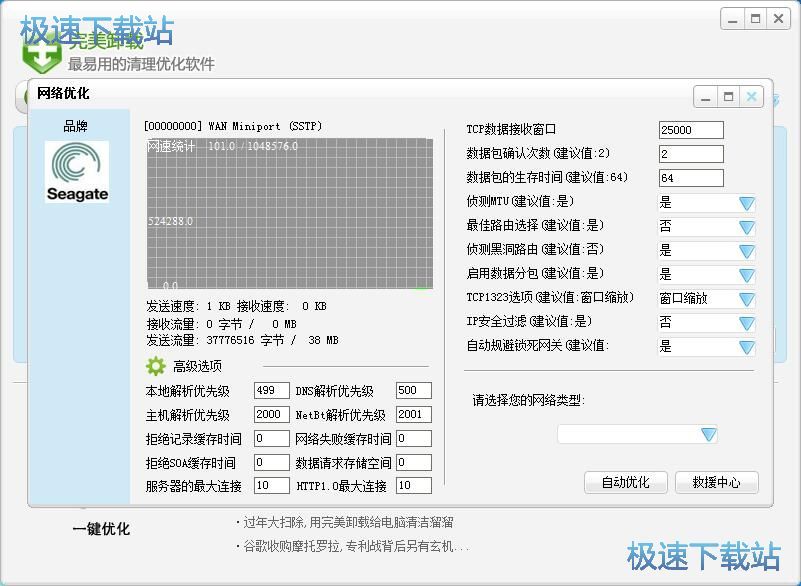Image resolution: width=801 pixels, height=586 pixels.
Task: Click the 服务器的最大连接 input field
Action: pyautogui.click(x=272, y=485)
